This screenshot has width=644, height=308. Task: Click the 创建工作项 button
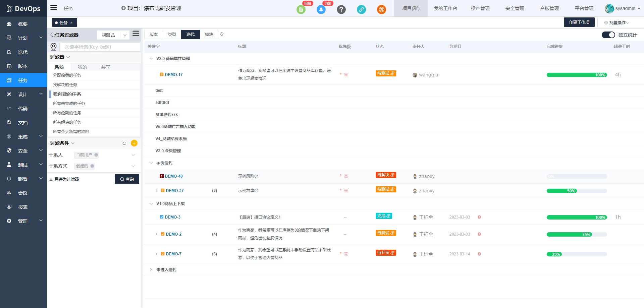point(579,22)
